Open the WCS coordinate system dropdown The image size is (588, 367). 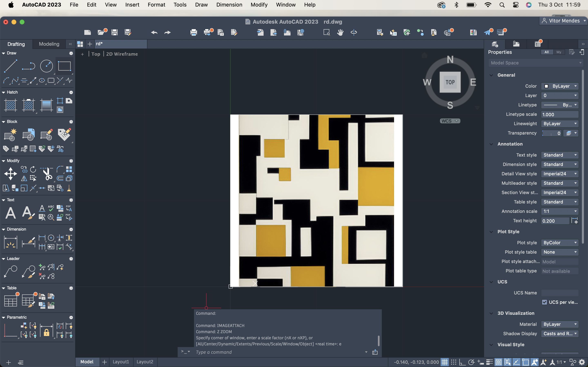point(450,121)
